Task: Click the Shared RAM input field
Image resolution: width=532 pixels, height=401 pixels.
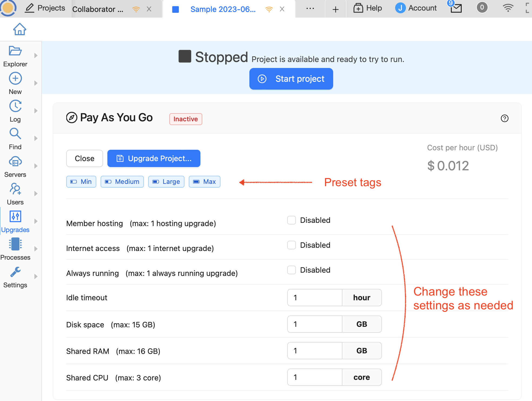Action: point(315,351)
